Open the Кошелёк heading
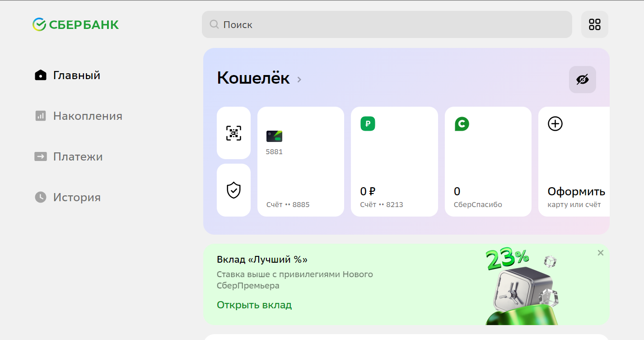The image size is (644, 340). click(253, 78)
